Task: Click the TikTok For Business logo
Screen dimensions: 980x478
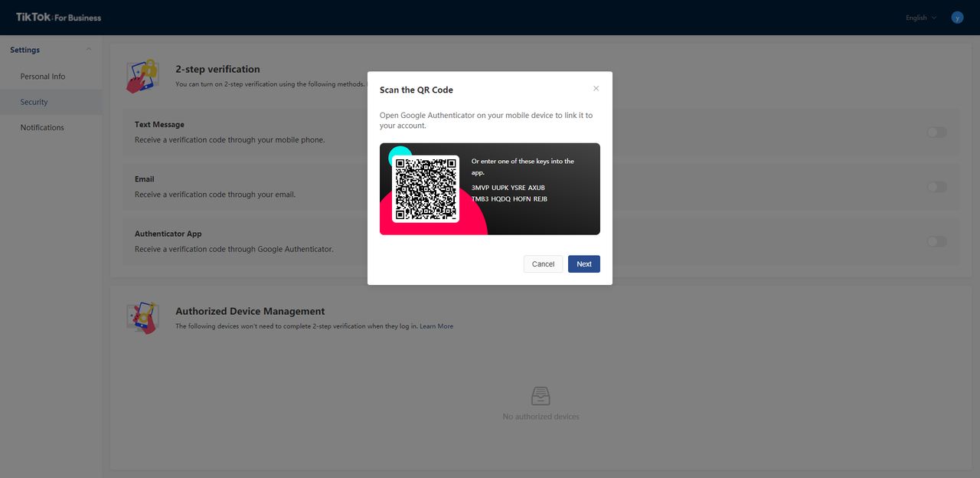Action: [58, 17]
